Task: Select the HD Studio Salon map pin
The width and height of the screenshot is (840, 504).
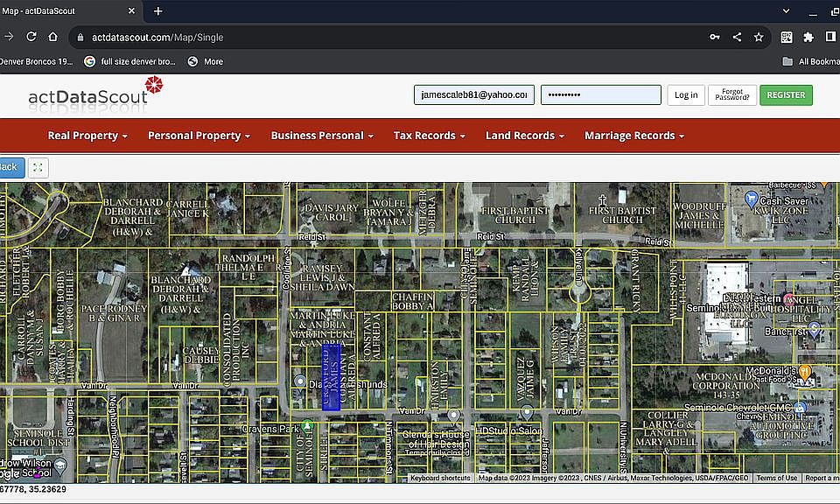Action: coord(527,413)
